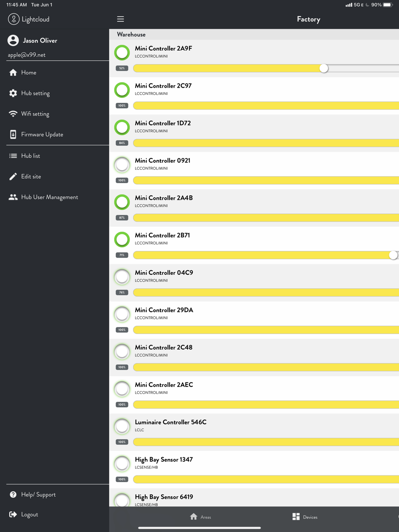Select the Mini Controller 04C9 name
This screenshot has height=532, width=399.
coord(164,273)
